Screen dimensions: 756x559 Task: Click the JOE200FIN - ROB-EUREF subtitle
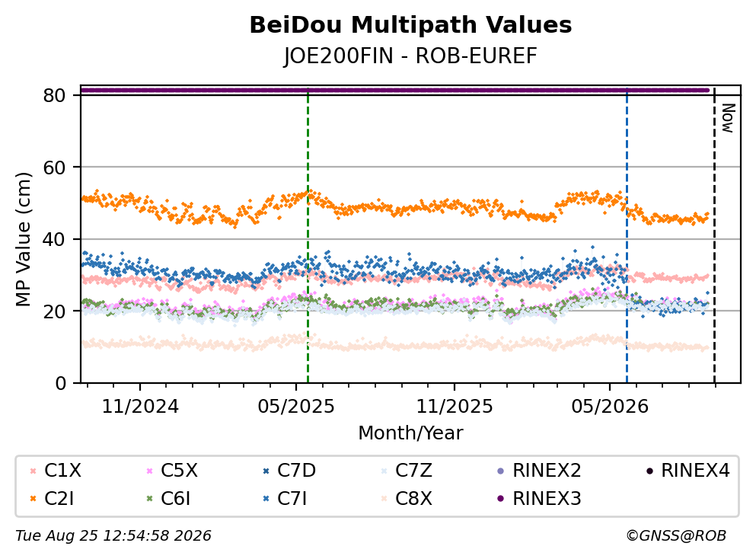[410, 56]
